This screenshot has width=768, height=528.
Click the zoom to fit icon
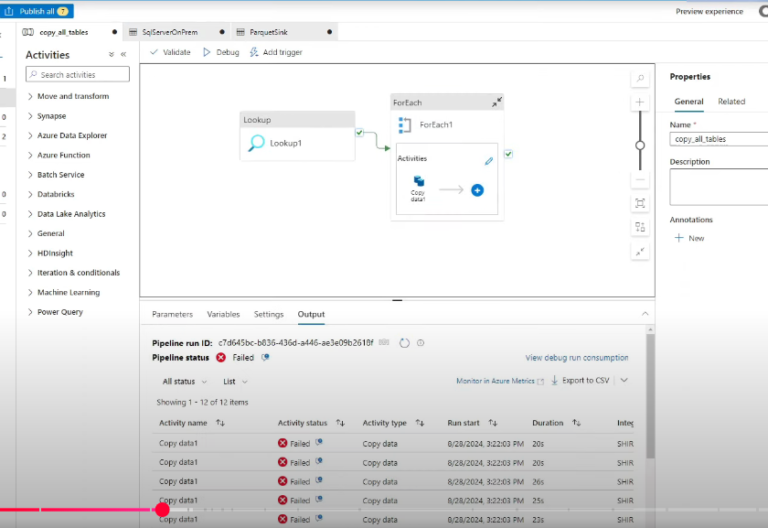click(640, 203)
